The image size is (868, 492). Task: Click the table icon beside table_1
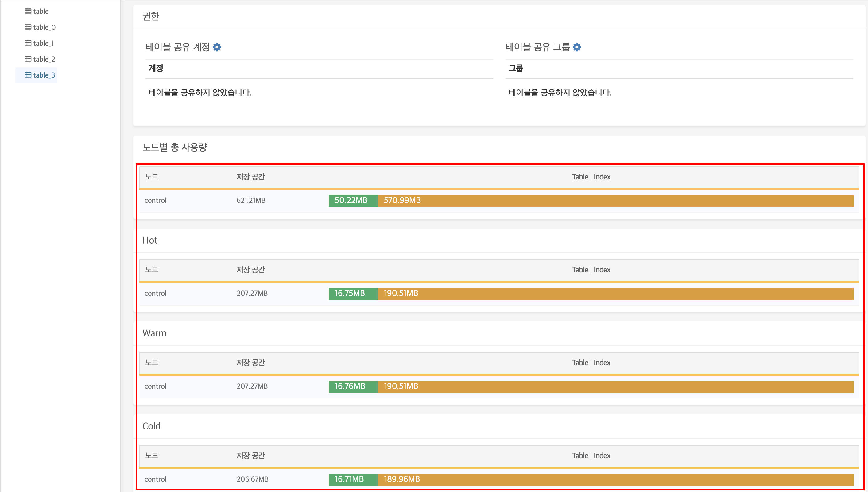[28, 43]
